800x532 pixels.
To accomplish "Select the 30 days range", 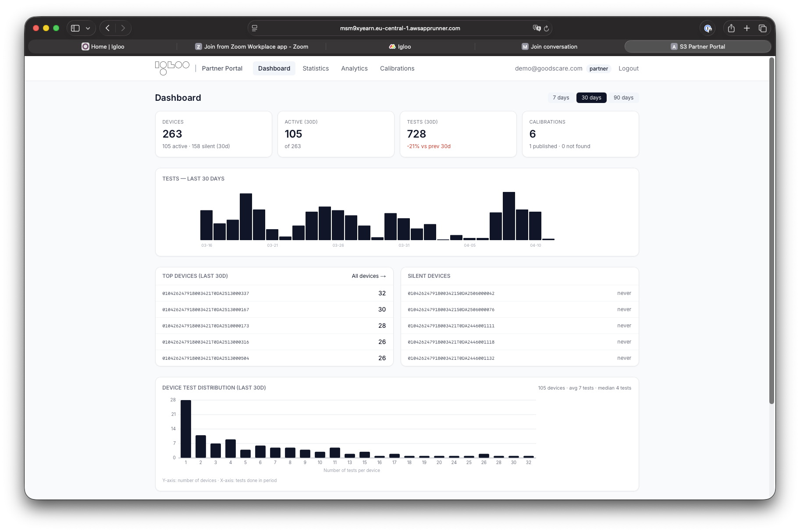I will click(591, 98).
